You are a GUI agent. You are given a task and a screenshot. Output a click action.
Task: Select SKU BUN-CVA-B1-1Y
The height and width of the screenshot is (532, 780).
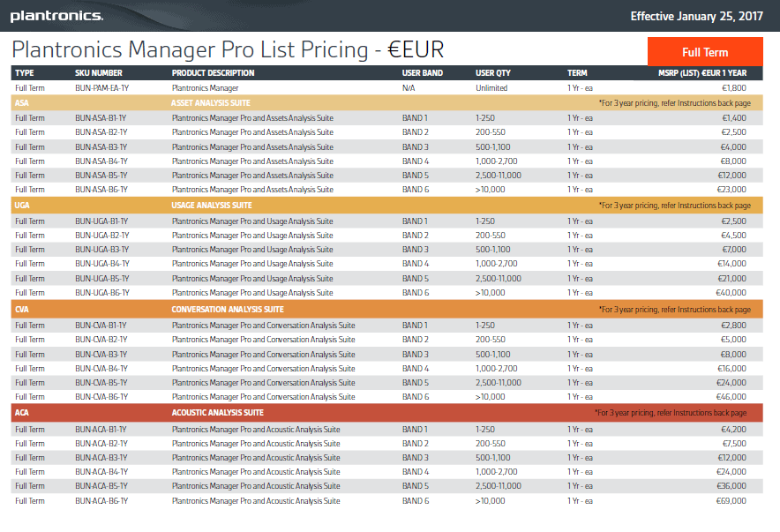coord(101,326)
